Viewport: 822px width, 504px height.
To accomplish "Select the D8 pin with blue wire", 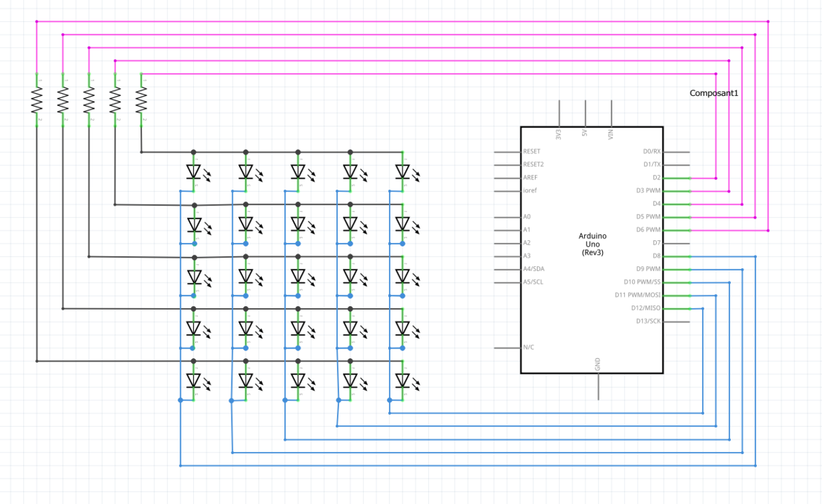I will pyautogui.click(x=676, y=256).
